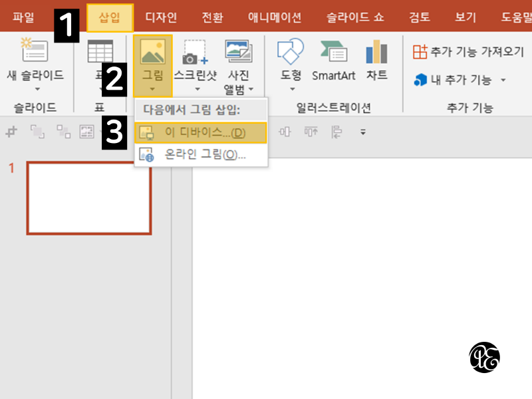532x399 pixels.
Task: Open the quick toolbar customize arrow
Action: pos(363,132)
